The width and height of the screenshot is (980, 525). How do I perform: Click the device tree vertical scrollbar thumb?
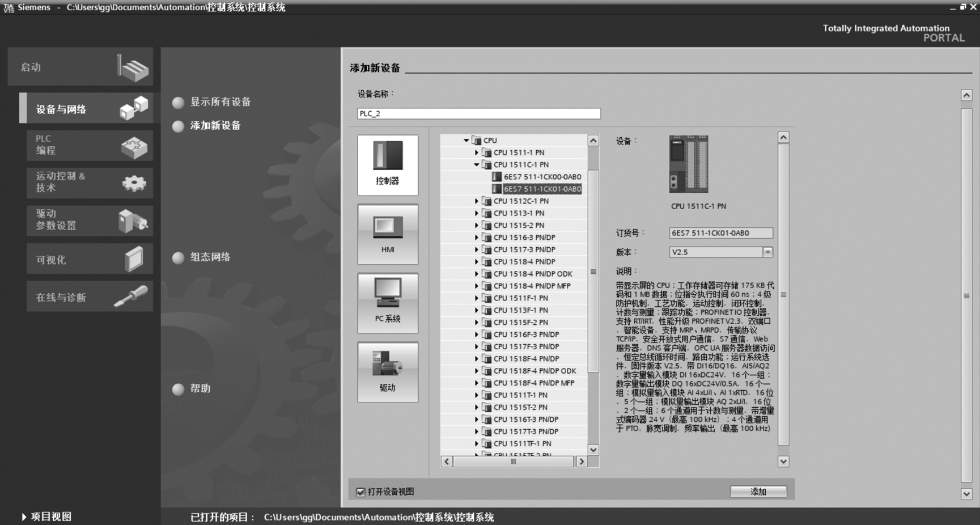(x=593, y=272)
